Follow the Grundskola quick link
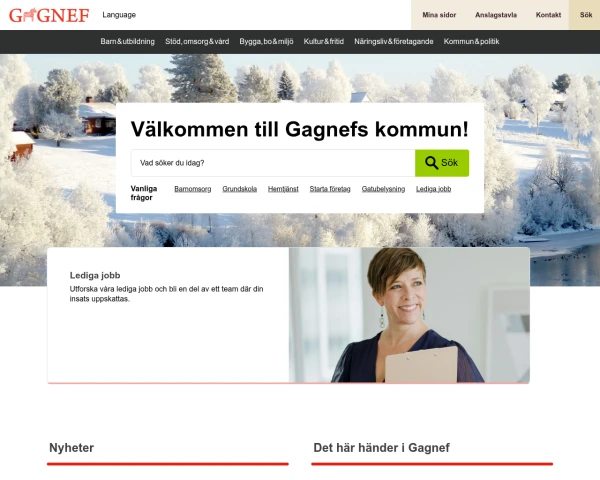This screenshot has width=600, height=480. pos(240,189)
